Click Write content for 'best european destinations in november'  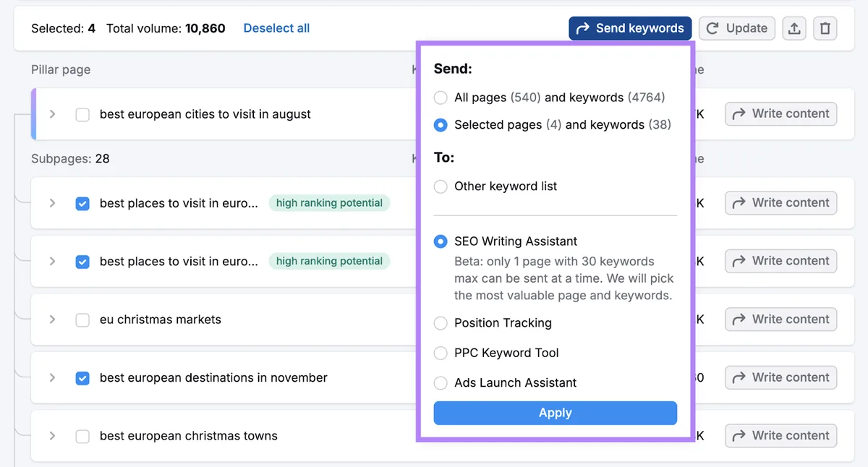click(781, 377)
